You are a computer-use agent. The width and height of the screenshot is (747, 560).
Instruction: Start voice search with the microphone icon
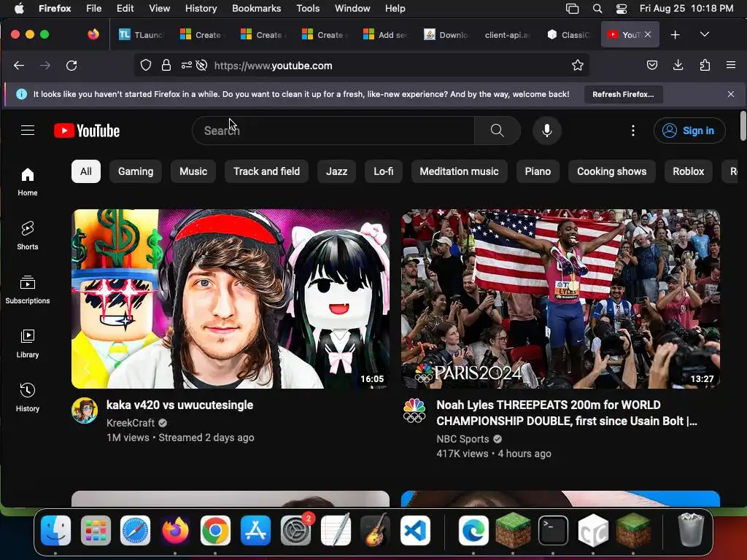point(547,131)
